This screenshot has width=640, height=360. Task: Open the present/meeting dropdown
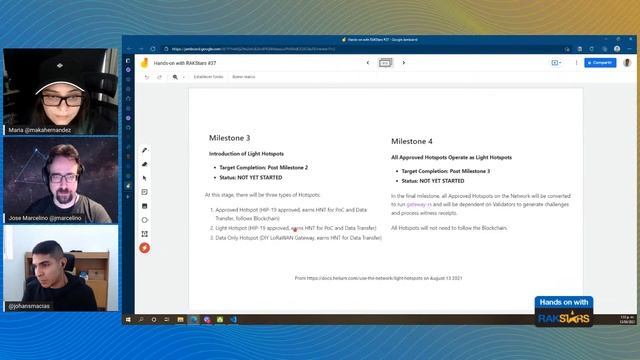coord(556,63)
